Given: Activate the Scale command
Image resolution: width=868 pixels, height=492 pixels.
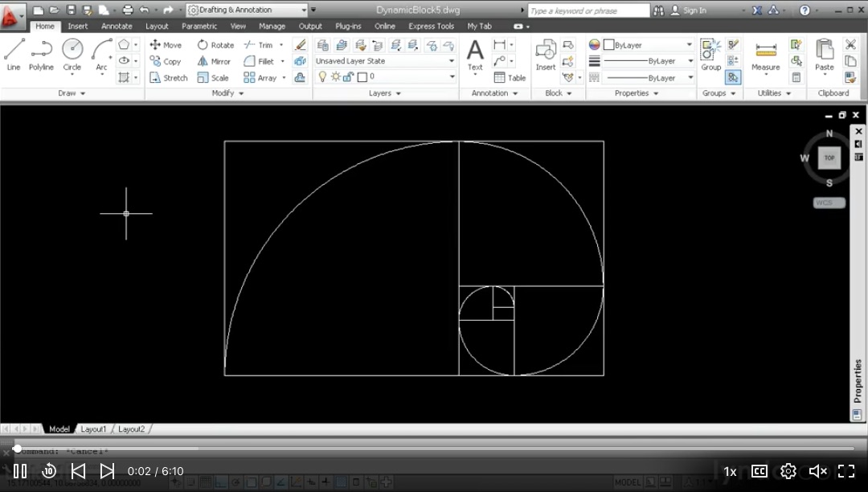Looking at the screenshot, I should click(x=212, y=78).
